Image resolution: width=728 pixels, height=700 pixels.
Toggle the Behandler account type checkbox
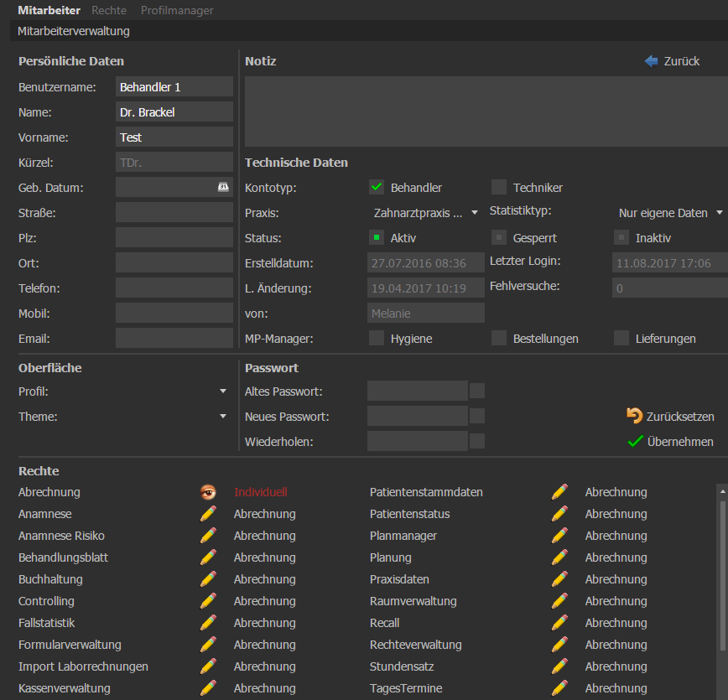pyautogui.click(x=377, y=188)
